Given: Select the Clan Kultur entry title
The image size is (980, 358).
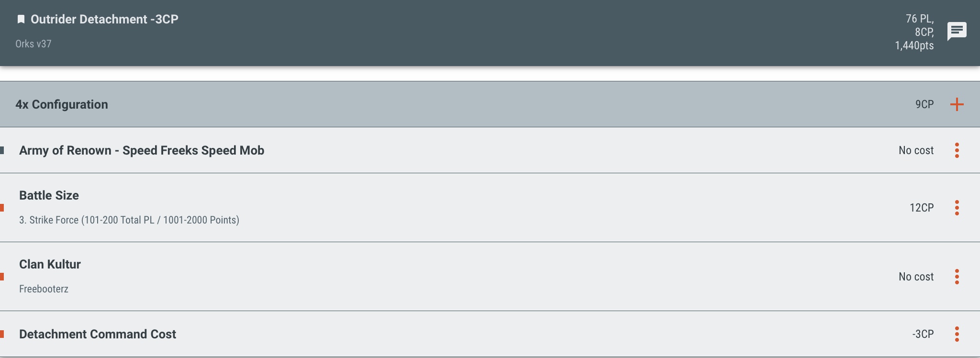Looking at the screenshot, I should pyautogui.click(x=50, y=264).
